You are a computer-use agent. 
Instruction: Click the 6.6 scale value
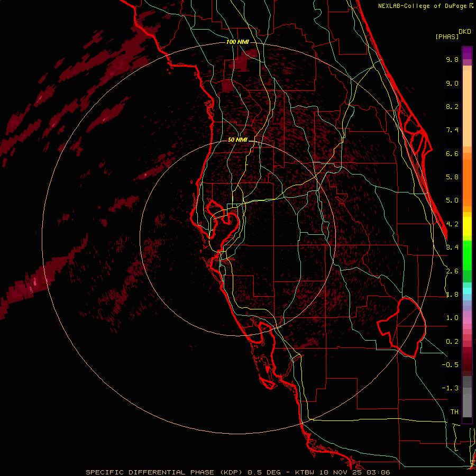(452, 153)
